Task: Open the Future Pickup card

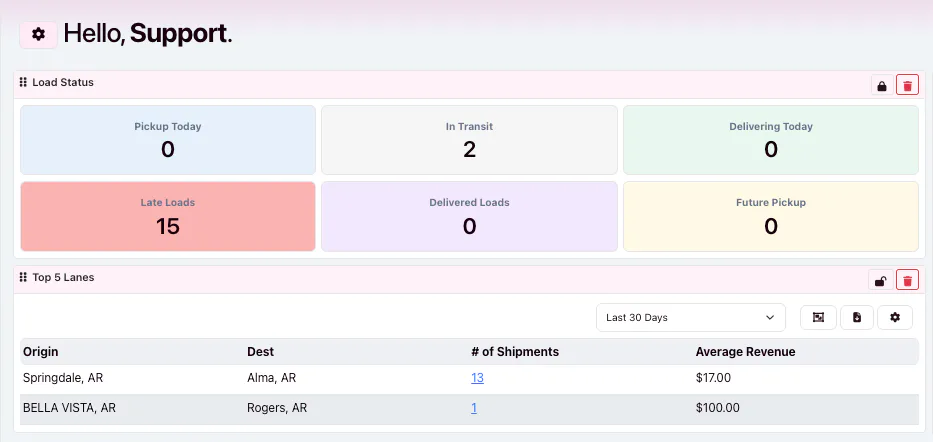Action: 771,217
